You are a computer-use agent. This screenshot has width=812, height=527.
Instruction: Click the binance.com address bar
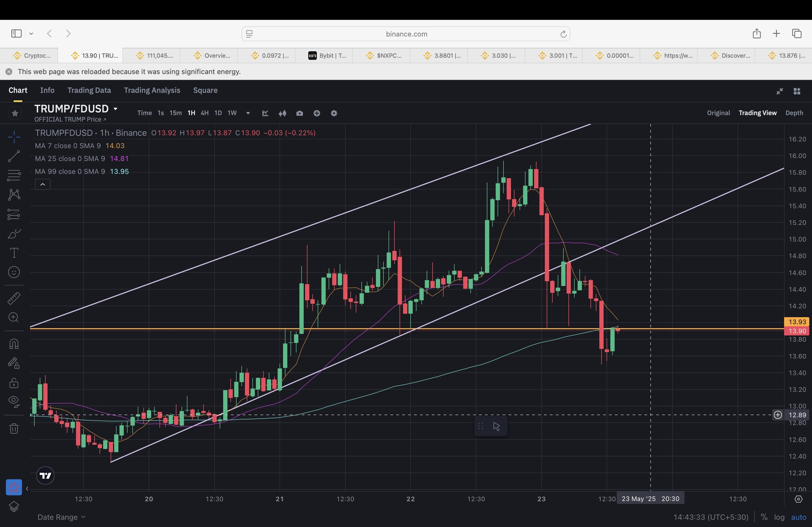[406, 34]
